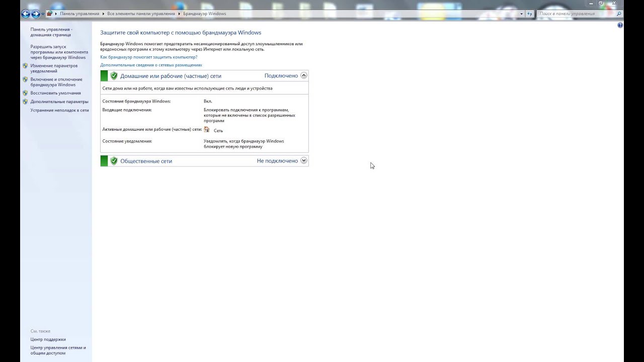The height and width of the screenshot is (362, 644).
Task: Open 'Дополнительные сведения о сетевых размещениях' link
Action: 151,65
